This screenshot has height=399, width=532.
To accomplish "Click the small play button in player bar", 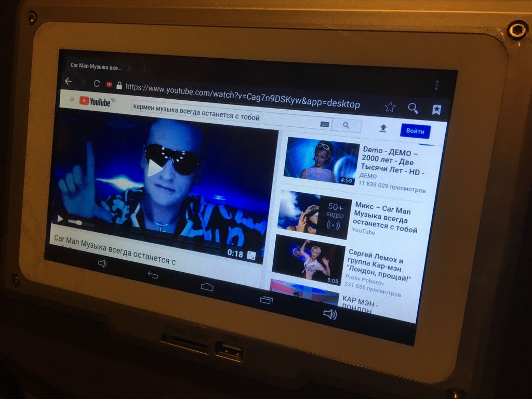I will [x=60, y=219].
